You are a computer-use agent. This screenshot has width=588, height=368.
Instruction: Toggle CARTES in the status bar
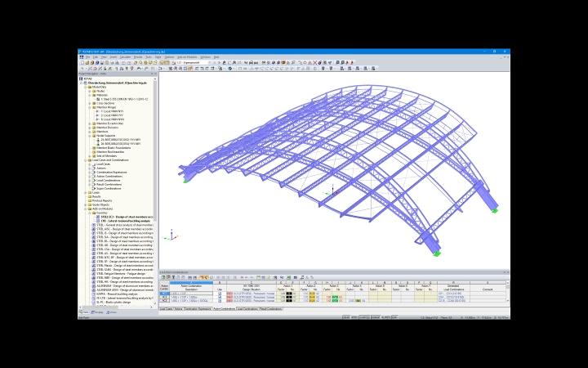(x=364, y=317)
